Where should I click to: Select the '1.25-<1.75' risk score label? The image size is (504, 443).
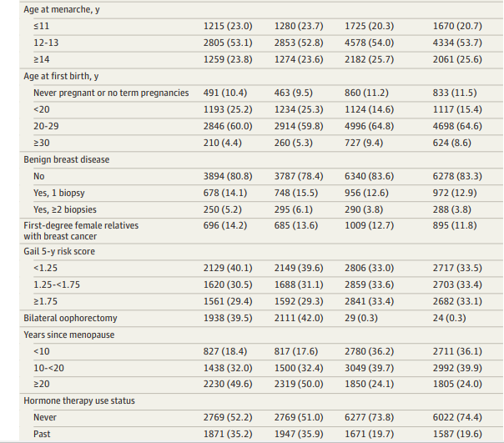56,284
